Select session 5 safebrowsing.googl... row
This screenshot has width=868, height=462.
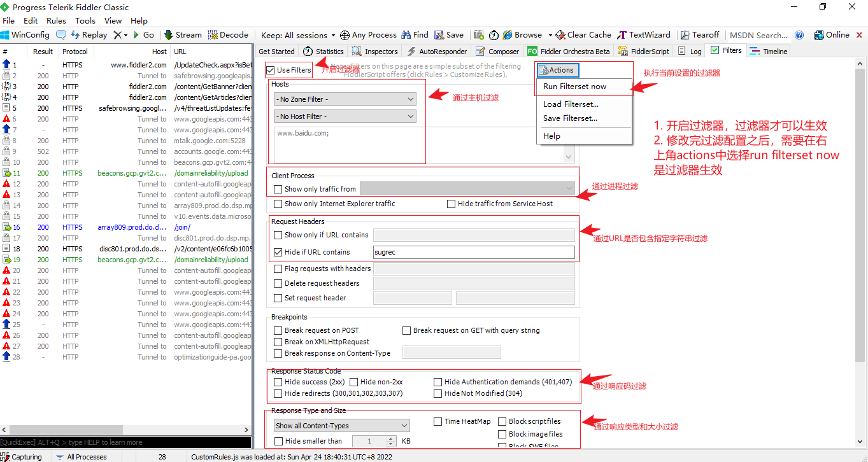[127, 108]
